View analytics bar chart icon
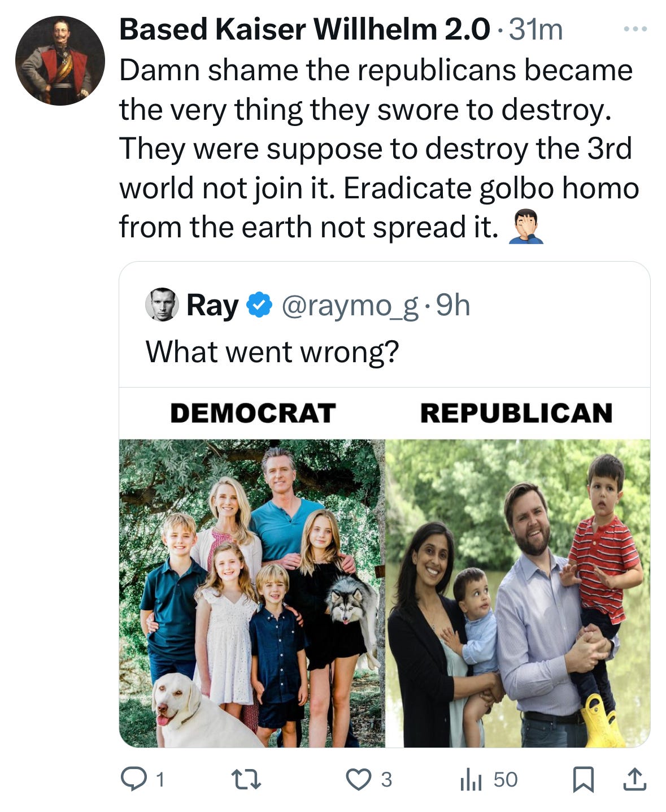 tap(471, 780)
